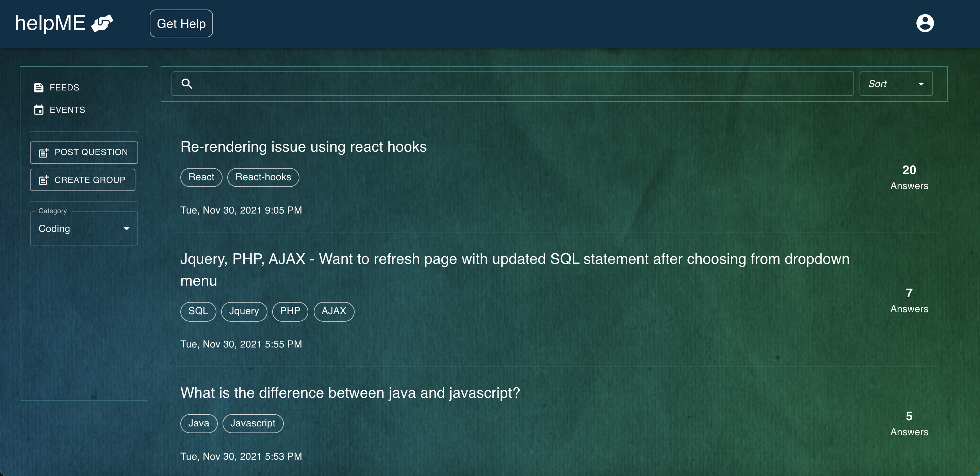
Task: Click the search input field
Action: 512,83
